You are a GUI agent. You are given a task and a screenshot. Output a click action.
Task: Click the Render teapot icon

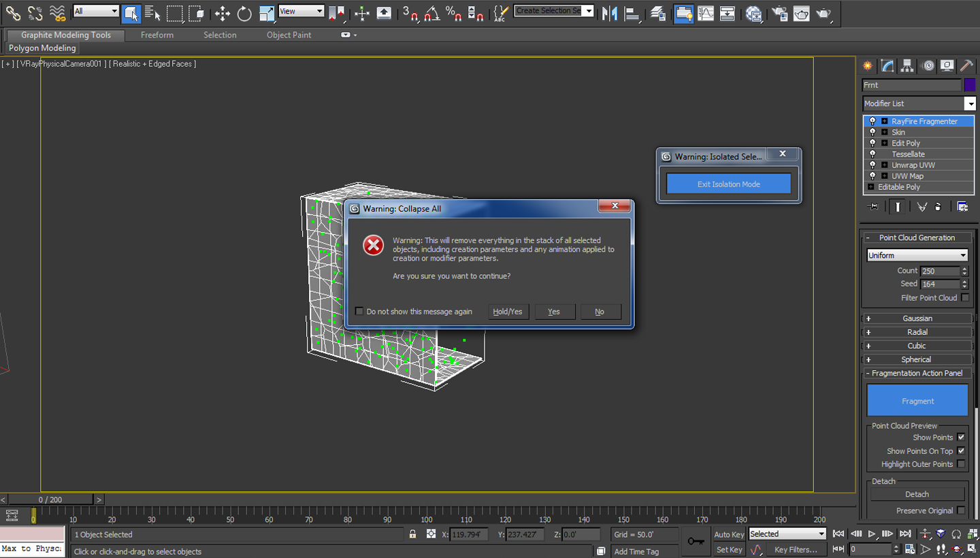pos(823,13)
